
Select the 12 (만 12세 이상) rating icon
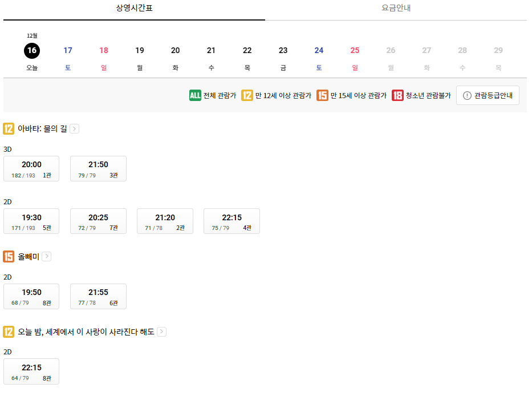(247, 95)
